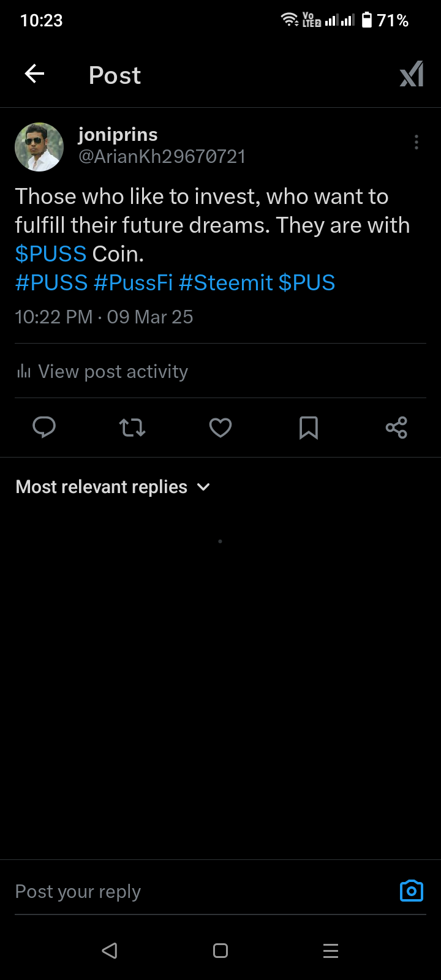Open joniprins profile picture

(39, 147)
